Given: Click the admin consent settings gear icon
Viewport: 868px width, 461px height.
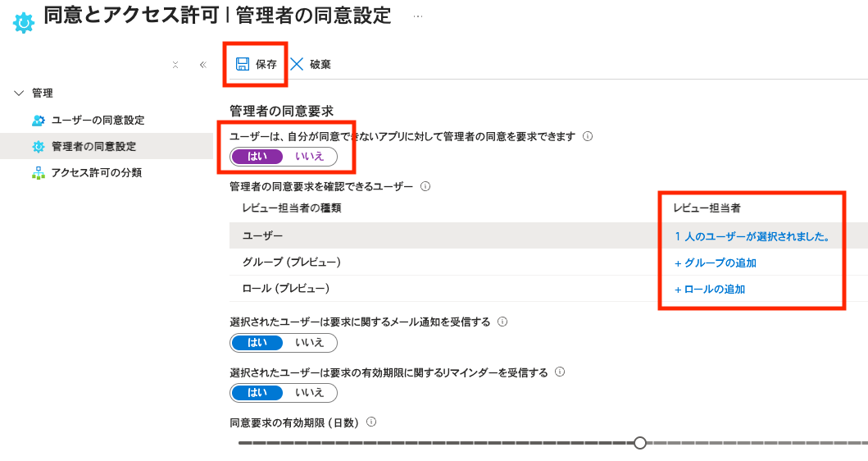Looking at the screenshot, I should (x=39, y=147).
